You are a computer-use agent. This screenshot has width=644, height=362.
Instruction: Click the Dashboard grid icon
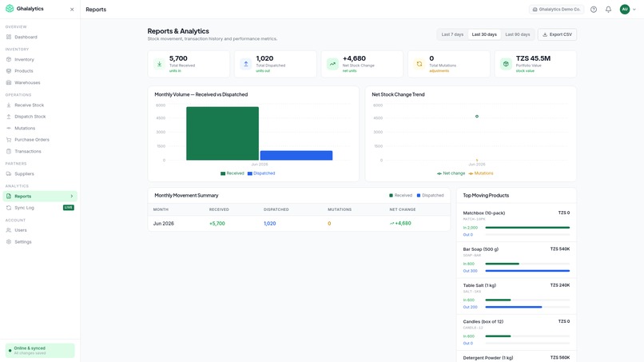point(9,37)
